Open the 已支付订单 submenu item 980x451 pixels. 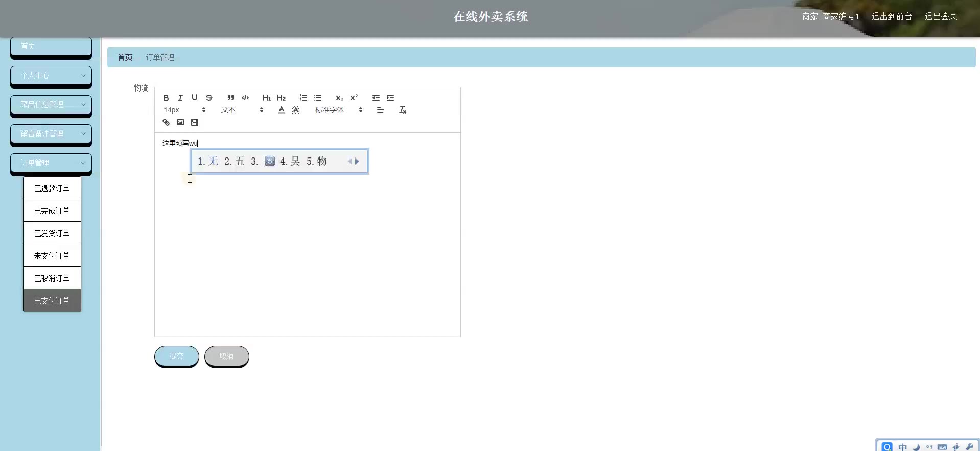52,301
